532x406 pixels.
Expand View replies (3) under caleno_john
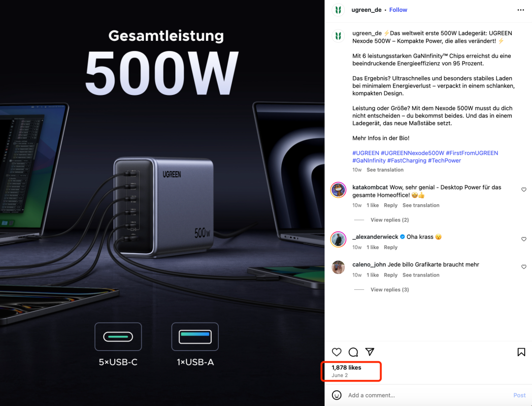pyautogui.click(x=390, y=290)
